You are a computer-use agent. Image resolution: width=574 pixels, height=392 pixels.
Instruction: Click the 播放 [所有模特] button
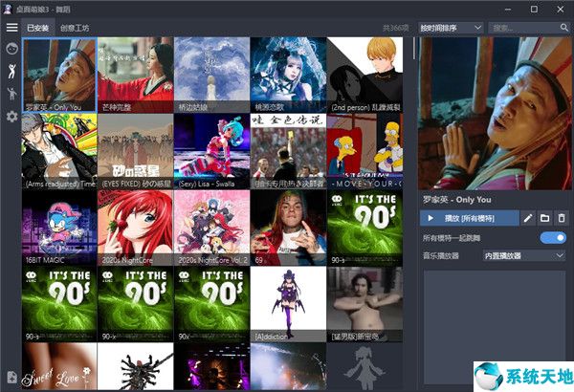(x=470, y=219)
